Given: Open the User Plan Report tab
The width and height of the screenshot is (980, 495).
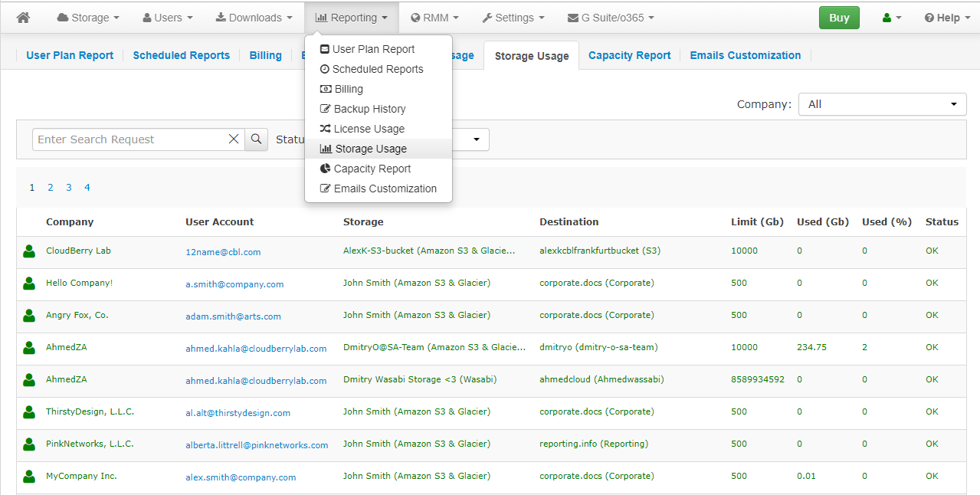Looking at the screenshot, I should click(70, 55).
